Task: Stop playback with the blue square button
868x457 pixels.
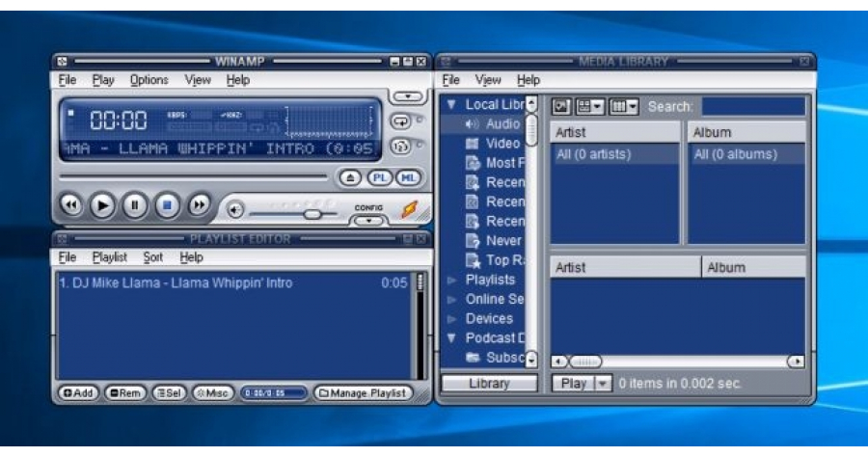Action: [x=167, y=205]
